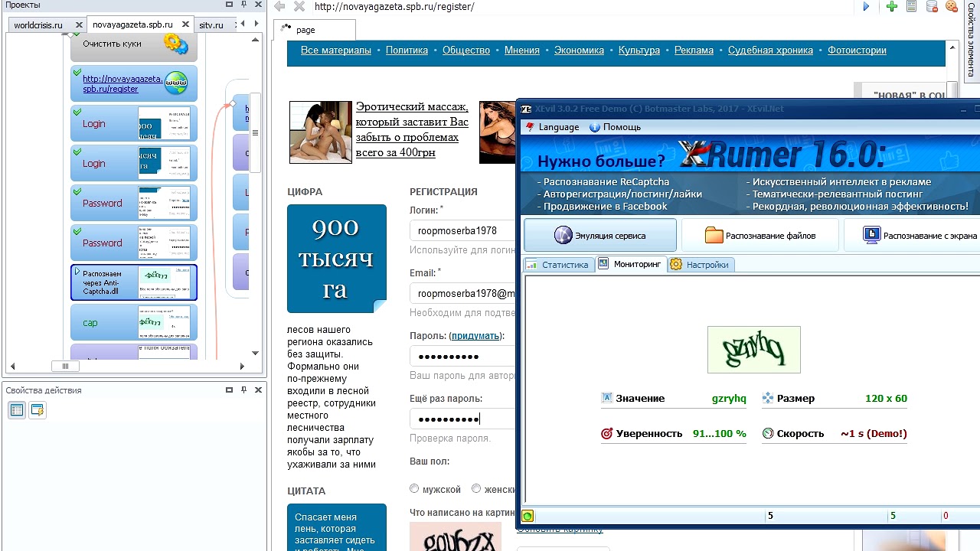Open the Общество site link
The width and height of the screenshot is (980, 551).
(466, 51)
